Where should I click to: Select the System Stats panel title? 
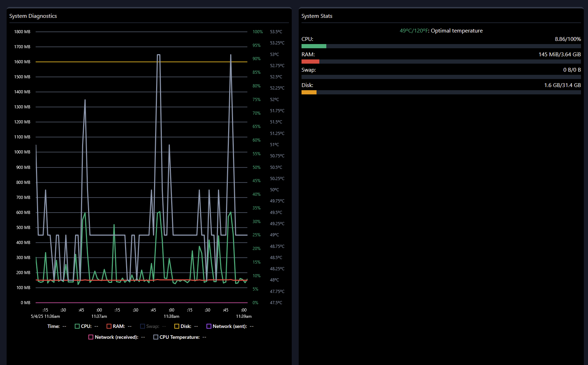click(317, 16)
